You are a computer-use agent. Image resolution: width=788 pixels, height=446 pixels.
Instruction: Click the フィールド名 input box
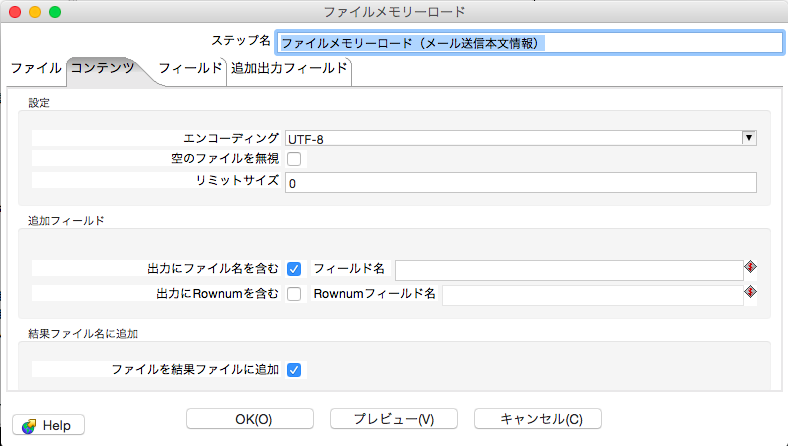[567, 269]
